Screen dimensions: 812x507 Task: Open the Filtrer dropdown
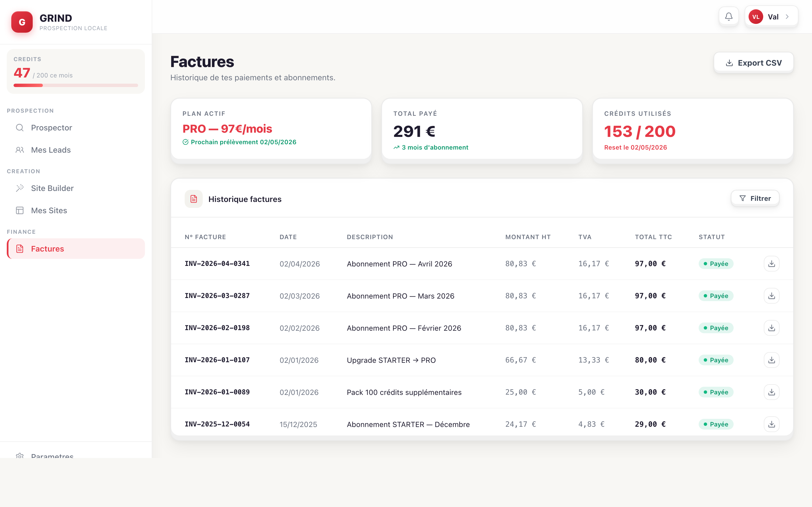(755, 198)
